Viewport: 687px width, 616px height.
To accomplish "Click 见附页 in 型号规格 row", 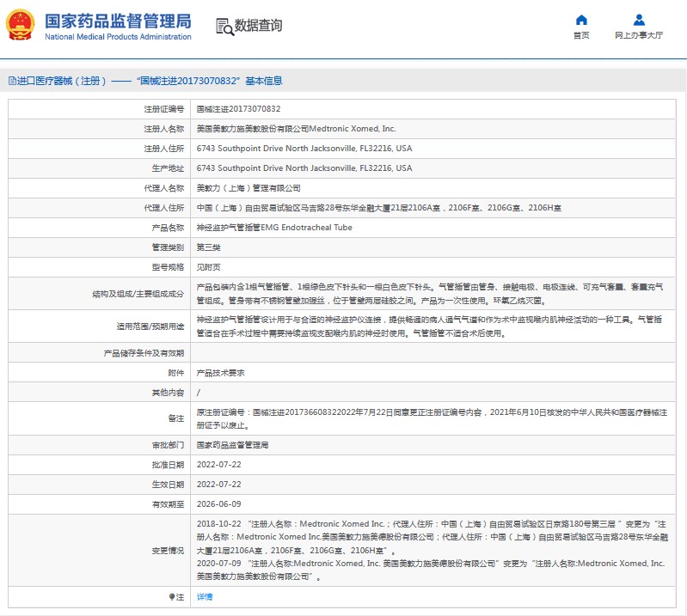I will tap(208, 267).
